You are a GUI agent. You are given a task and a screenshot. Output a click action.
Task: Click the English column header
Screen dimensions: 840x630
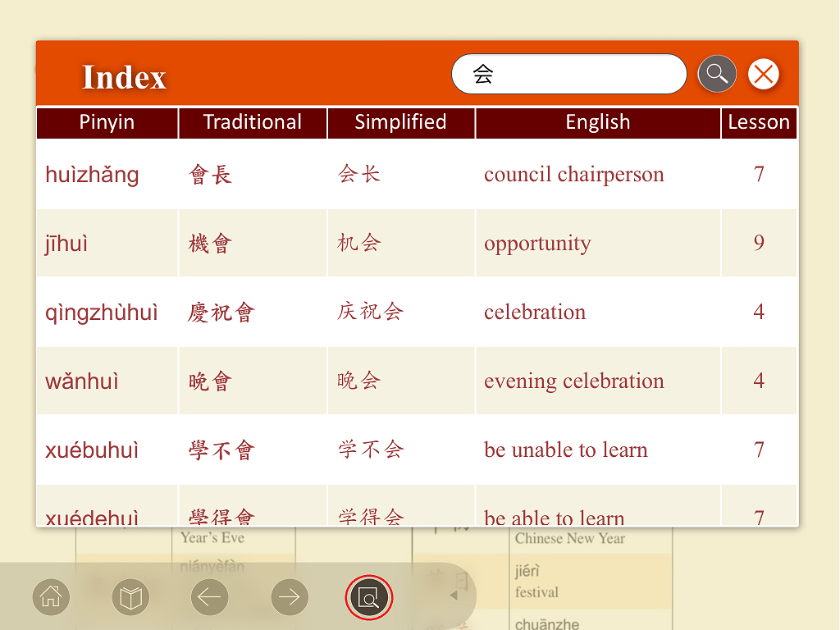coord(597,122)
